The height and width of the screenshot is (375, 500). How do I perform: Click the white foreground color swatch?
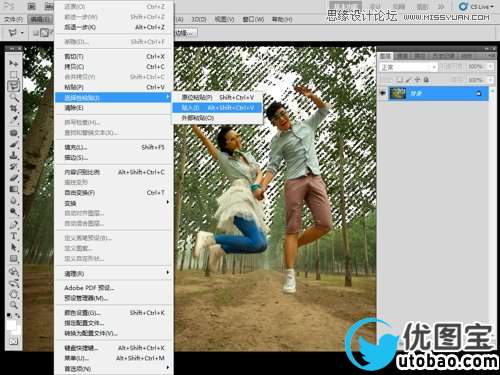click(11, 325)
